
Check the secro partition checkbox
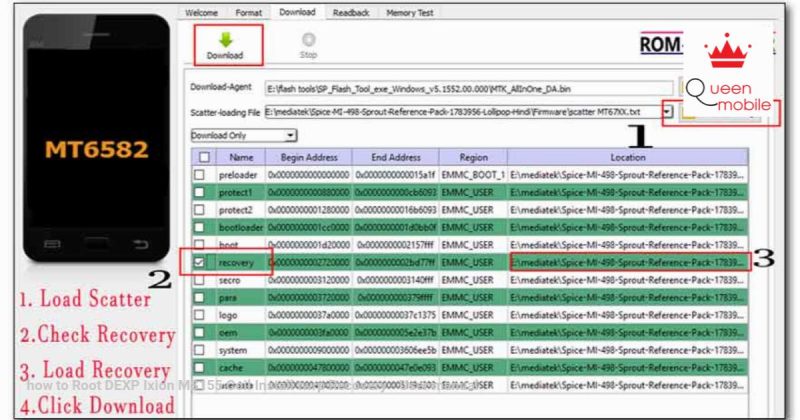click(199, 280)
